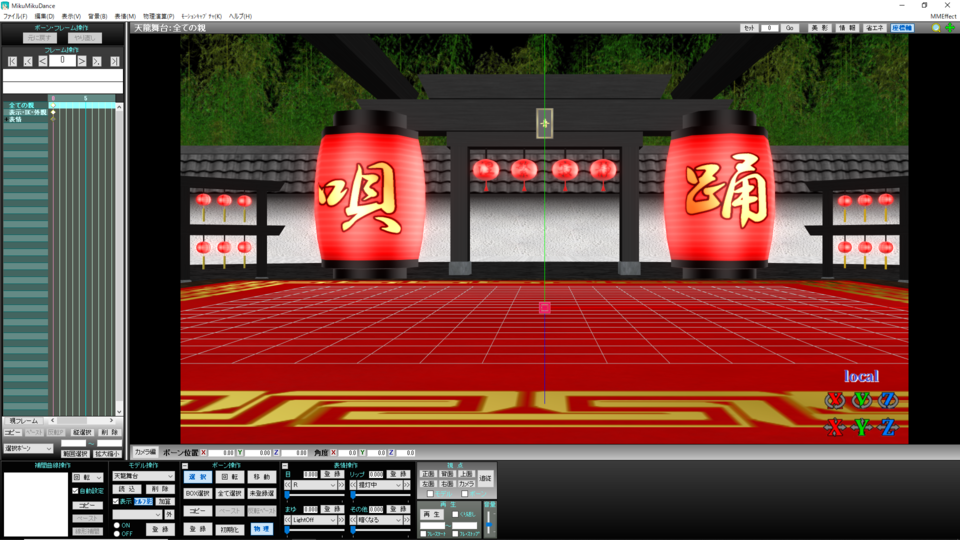
Task: Toggle the 表示 model display checkbox
Action: point(116,501)
